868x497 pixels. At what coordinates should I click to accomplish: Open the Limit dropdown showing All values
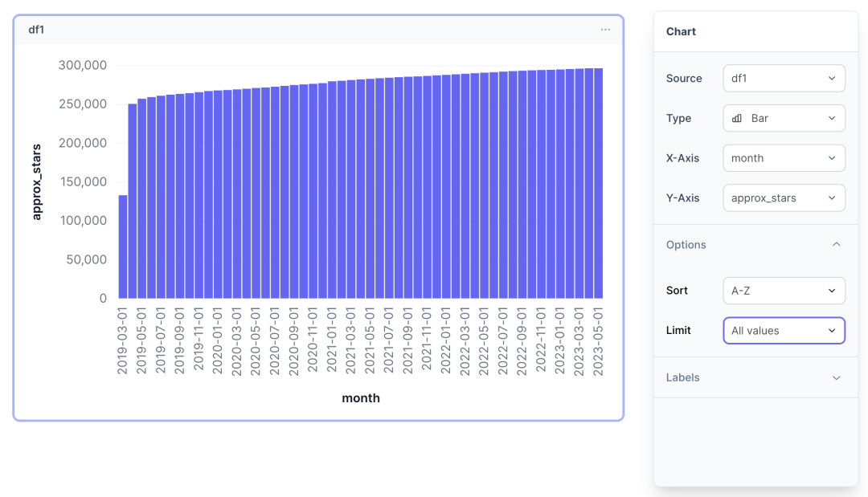click(x=784, y=331)
